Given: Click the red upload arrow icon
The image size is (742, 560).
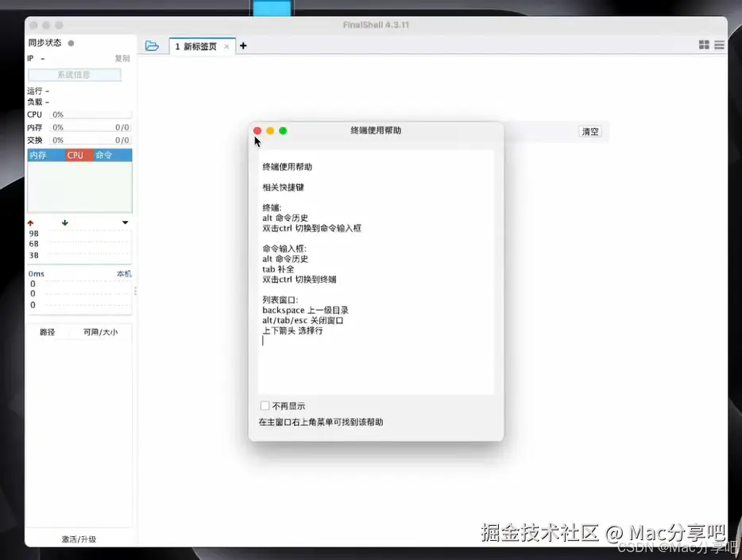Looking at the screenshot, I should [x=31, y=222].
